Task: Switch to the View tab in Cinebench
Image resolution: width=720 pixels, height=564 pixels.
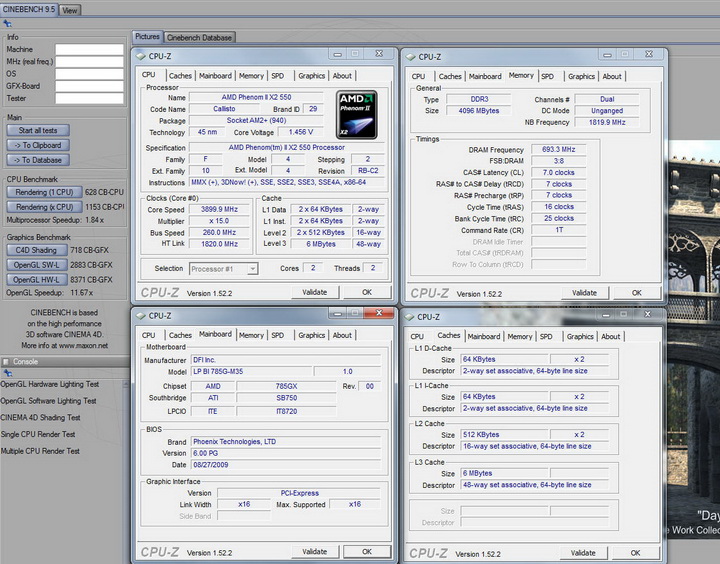Action: [70, 10]
